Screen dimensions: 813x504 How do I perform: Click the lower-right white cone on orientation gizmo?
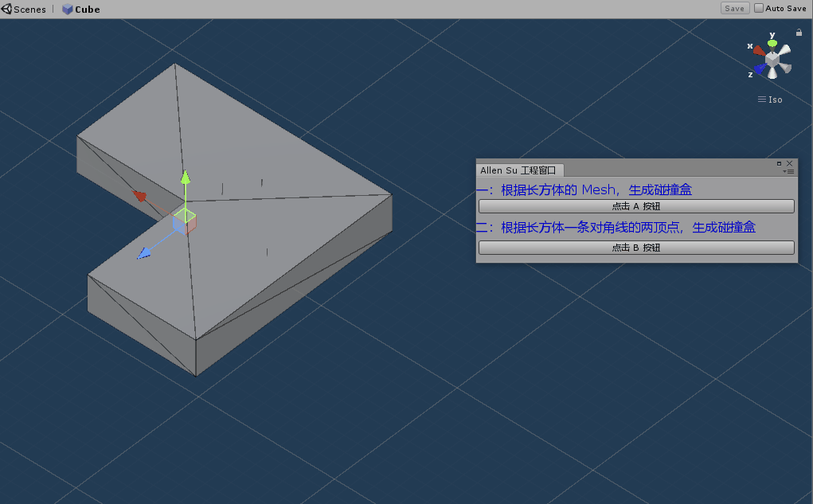point(785,68)
